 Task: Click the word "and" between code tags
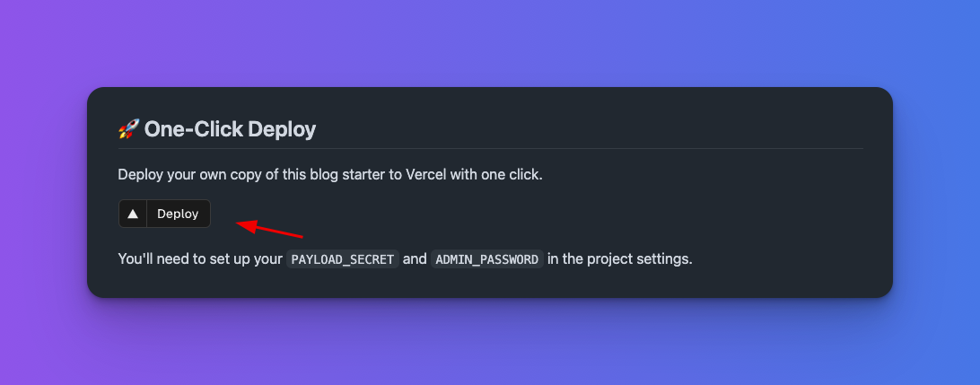(x=415, y=259)
